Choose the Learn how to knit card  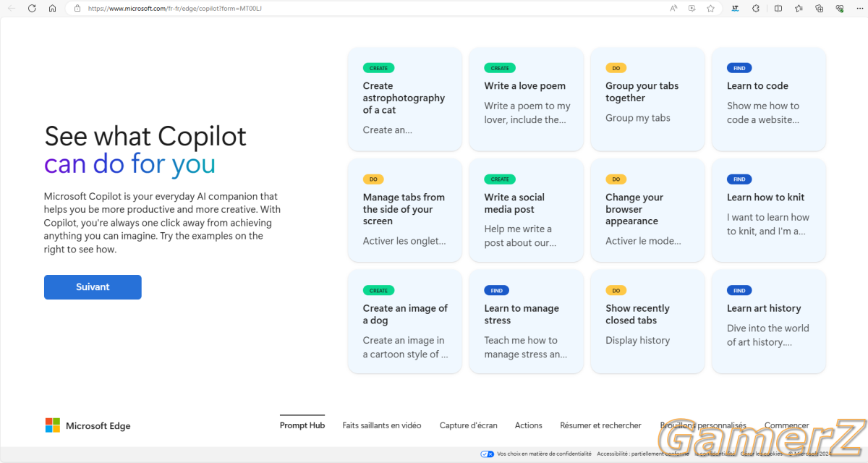(x=769, y=211)
